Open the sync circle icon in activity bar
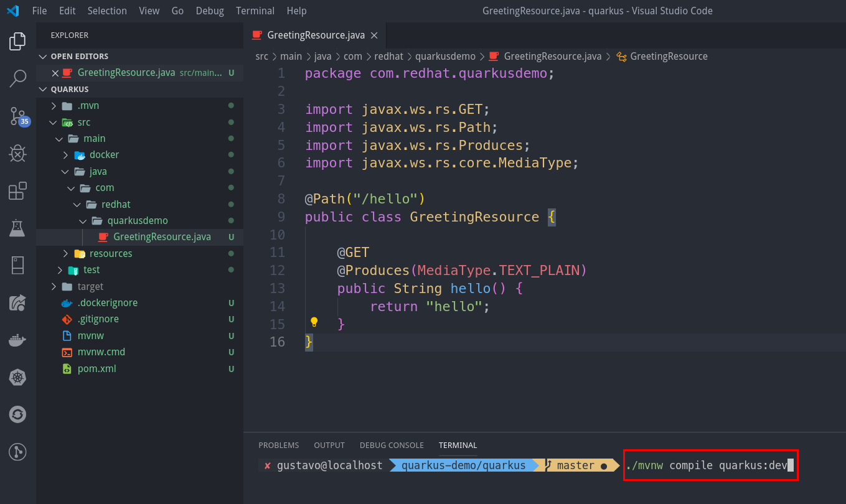The width and height of the screenshot is (846, 504). point(17,414)
